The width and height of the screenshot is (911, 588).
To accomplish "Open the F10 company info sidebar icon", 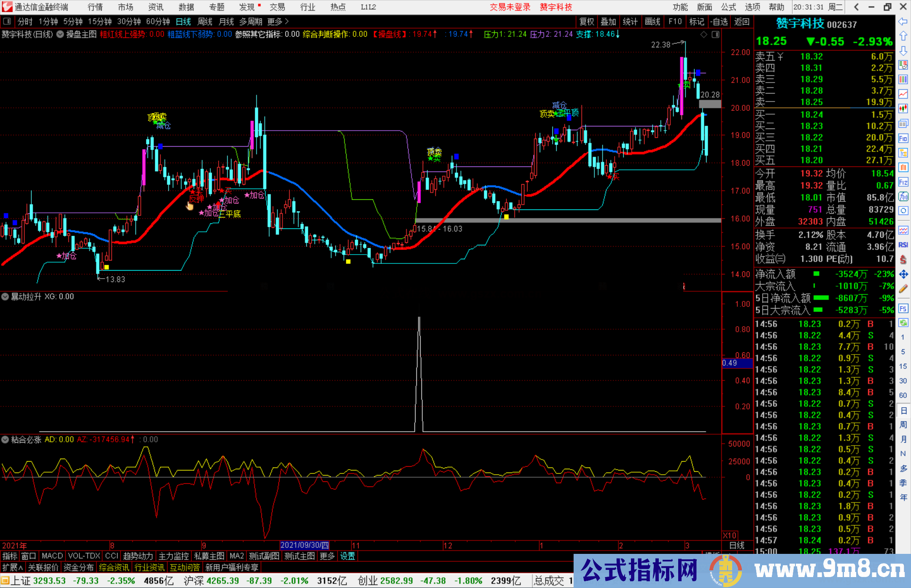I will (903, 138).
